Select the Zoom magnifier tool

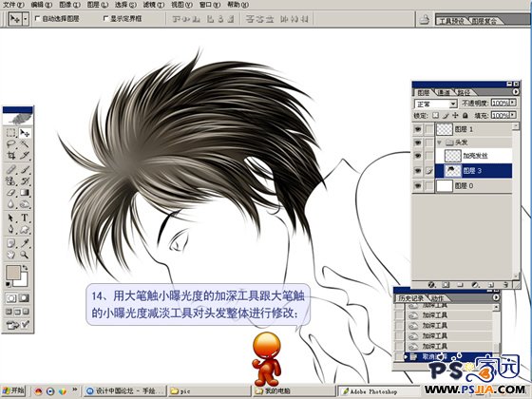click(x=25, y=255)
